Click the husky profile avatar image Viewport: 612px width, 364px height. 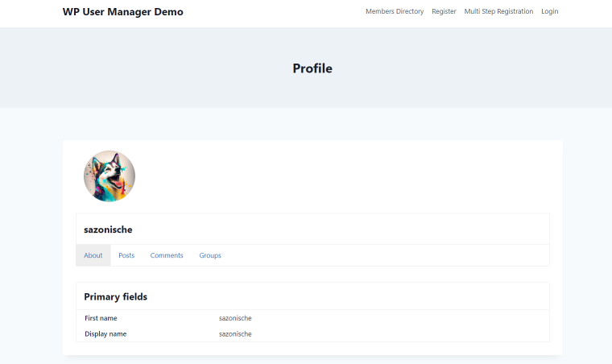pos(110,176)
